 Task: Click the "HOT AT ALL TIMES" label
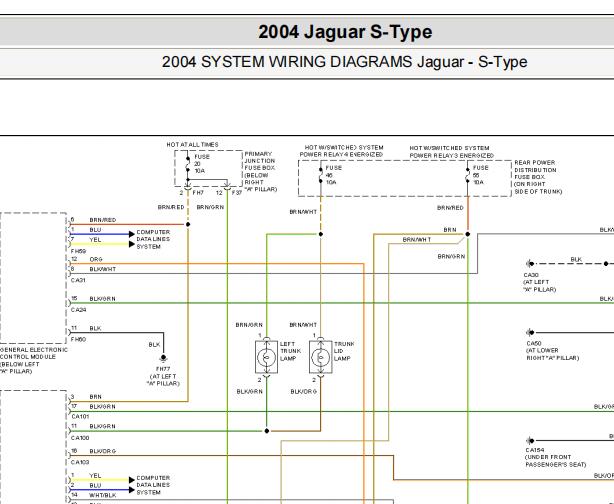[x=192, y=145]
